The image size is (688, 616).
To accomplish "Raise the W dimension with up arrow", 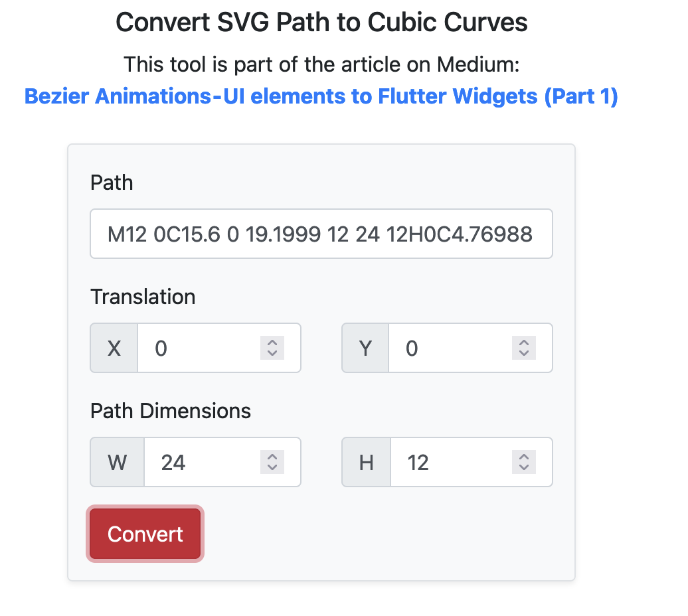I will click(272, 457).
